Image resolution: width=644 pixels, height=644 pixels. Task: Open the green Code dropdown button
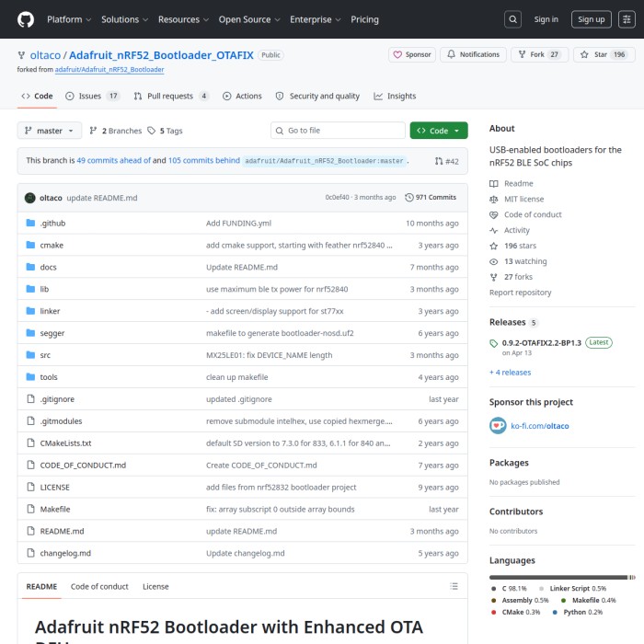point(439,131)
